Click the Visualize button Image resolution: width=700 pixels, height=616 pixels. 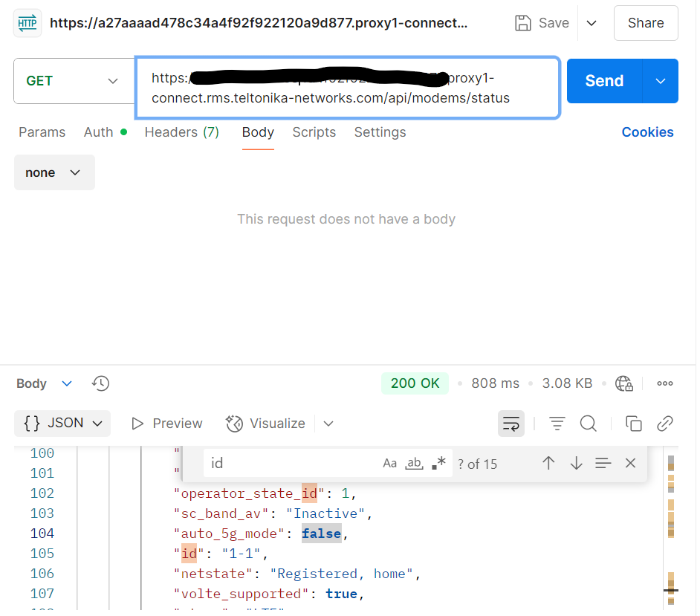tap(265, 423)
